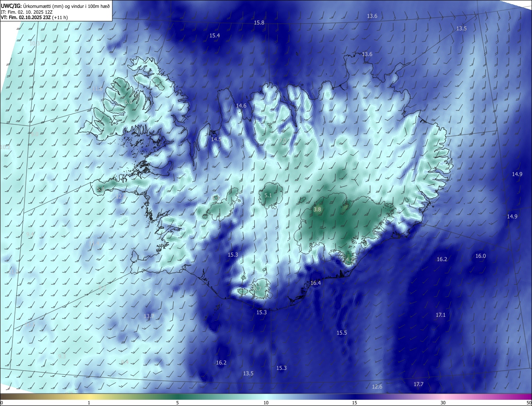
Task: Click the 12.6 value label on the map
Action: 377,387
